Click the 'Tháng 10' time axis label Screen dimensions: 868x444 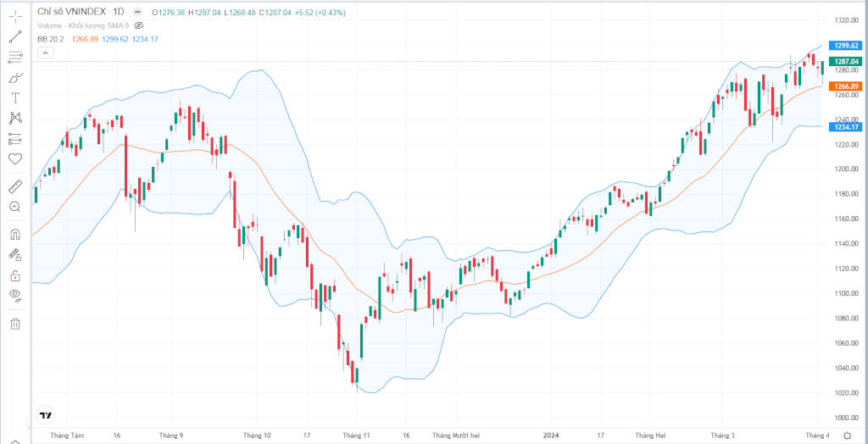(258, 436)
